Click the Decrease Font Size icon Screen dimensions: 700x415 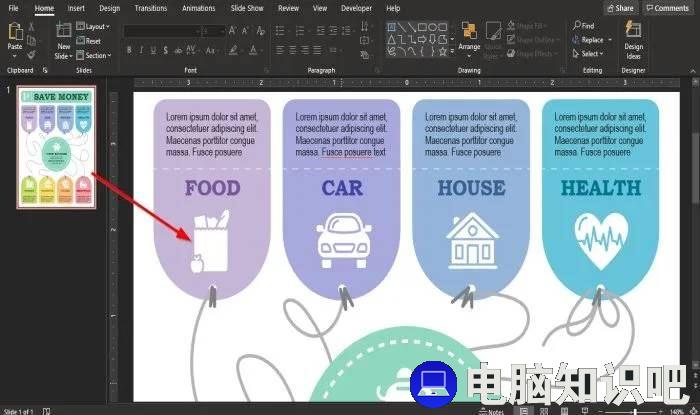click(245, 31)
